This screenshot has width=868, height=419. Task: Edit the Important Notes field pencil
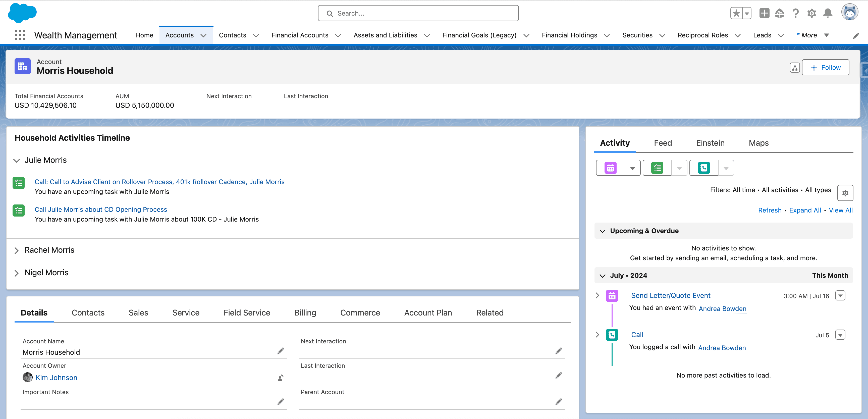click(x=281, y=401)
